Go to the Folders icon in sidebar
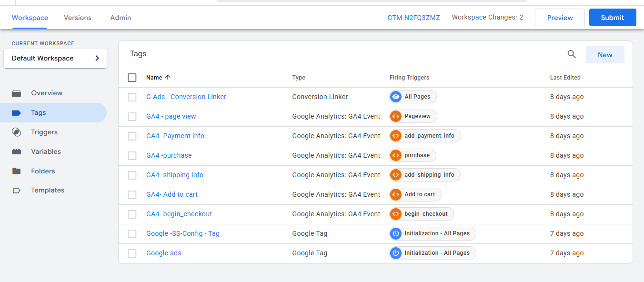Viewport: 644px width, 282px height. 17,171
